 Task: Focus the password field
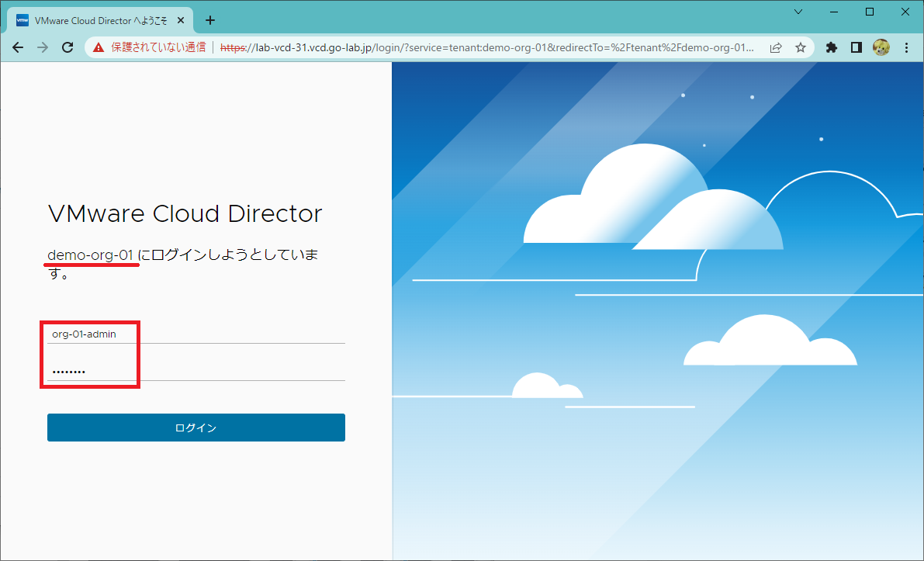[x=196, y=371]
